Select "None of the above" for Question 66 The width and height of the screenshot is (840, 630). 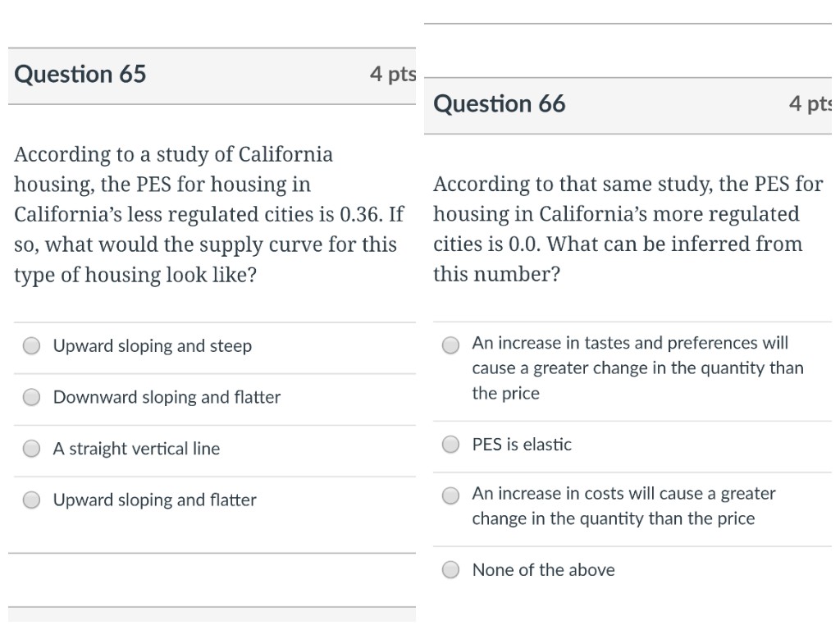click(x=450, y=569)
